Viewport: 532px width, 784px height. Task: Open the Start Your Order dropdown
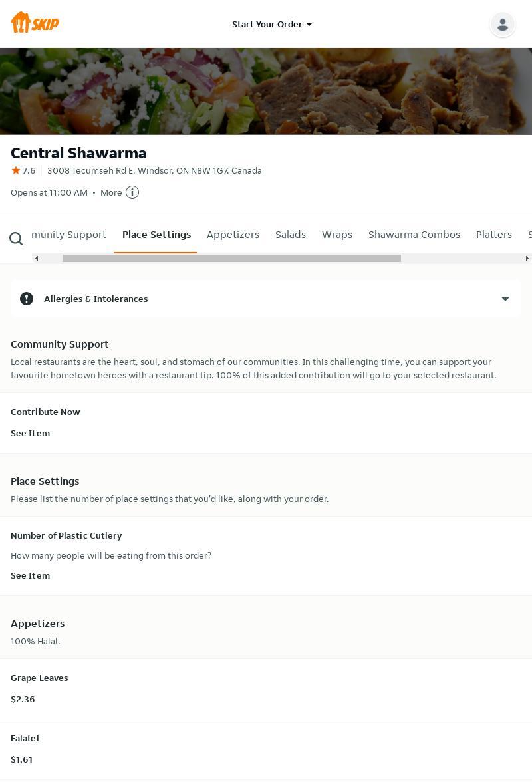(x=272, y=24)
